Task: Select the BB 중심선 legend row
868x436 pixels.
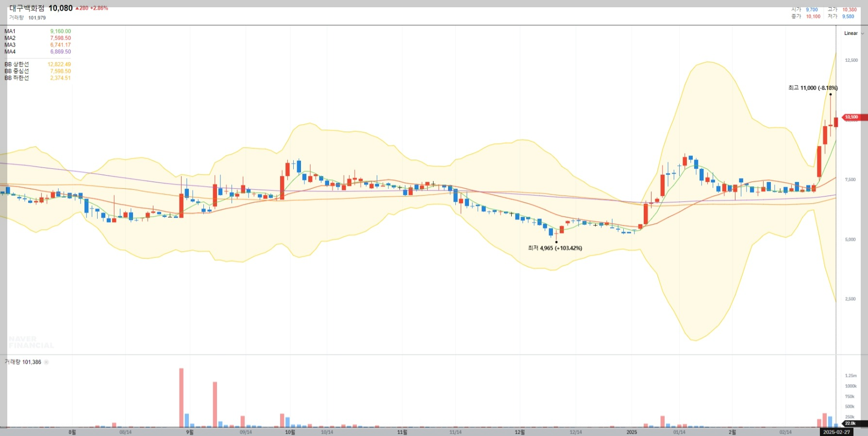Action: coord(38,71)
